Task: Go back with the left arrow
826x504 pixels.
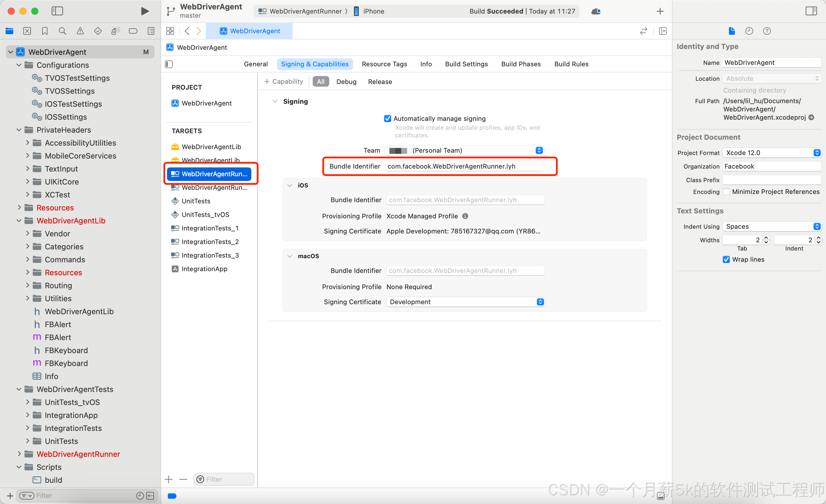Action: (x=187, y=31)
